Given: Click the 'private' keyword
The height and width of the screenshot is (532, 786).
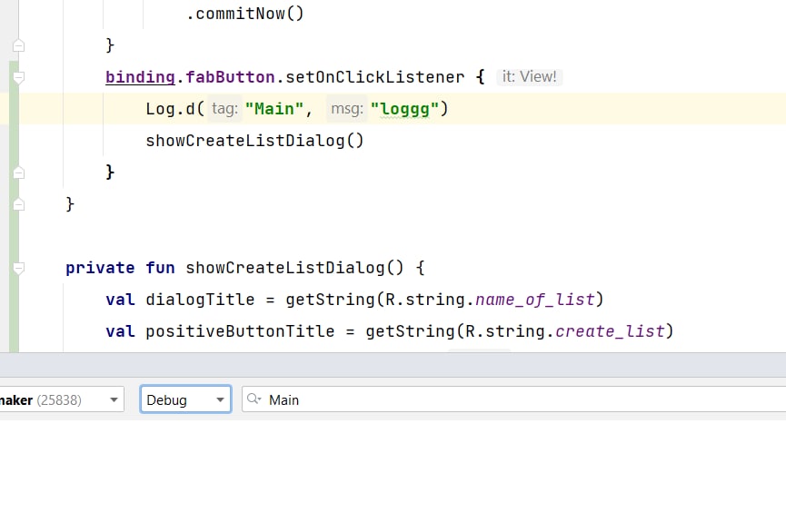Looking at the screenshot, I should coord(100,268).
